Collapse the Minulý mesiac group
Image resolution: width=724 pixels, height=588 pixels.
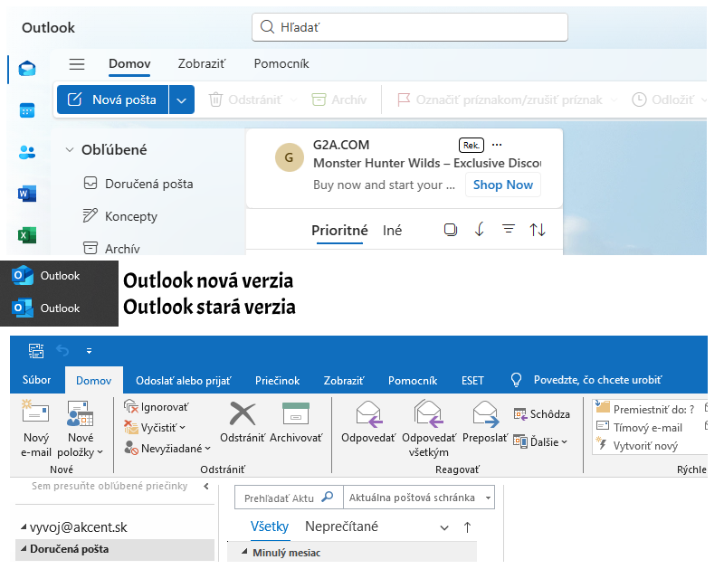[x=244, y=552]
